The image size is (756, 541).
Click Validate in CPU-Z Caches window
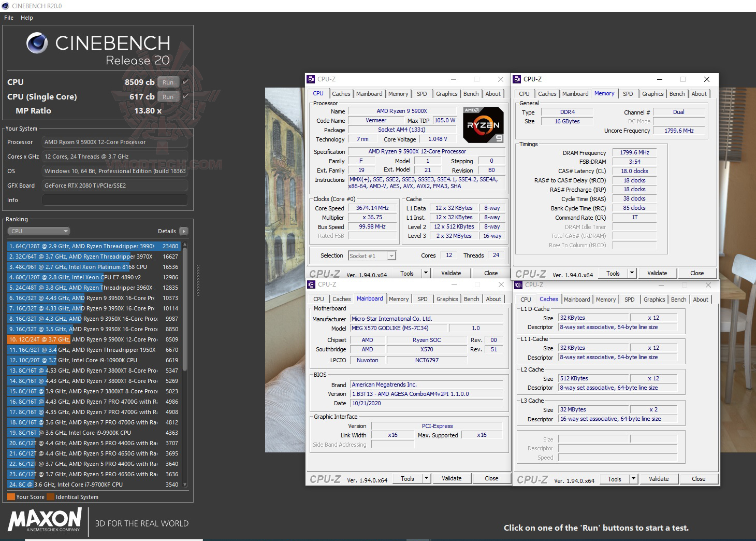659,479
